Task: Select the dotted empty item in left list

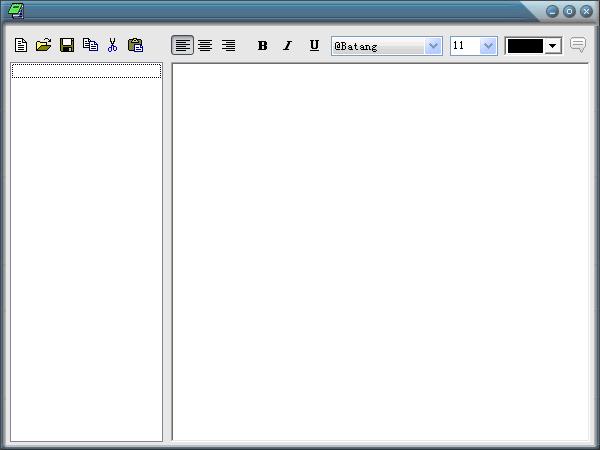Action: pos(86,71)
